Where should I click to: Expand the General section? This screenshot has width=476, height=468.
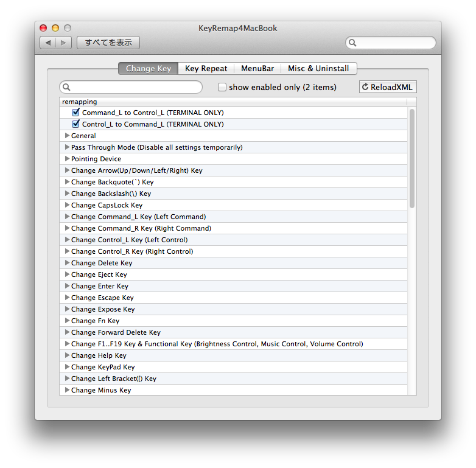click(68, 136)
